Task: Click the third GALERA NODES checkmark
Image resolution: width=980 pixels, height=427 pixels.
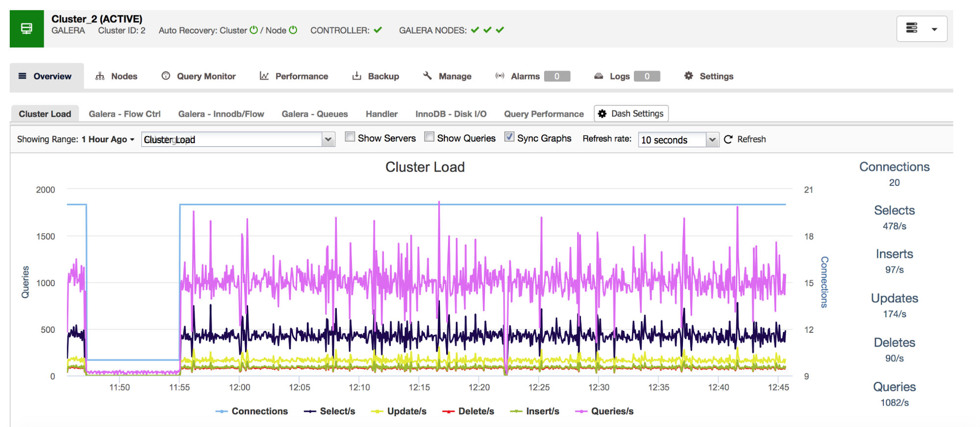Action: pyautogui.click(x=500, y=30)
